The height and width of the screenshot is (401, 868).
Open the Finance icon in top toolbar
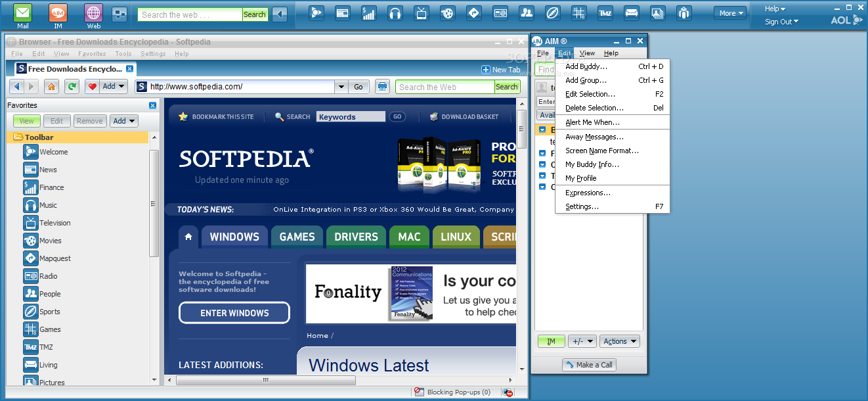(368, 12)
